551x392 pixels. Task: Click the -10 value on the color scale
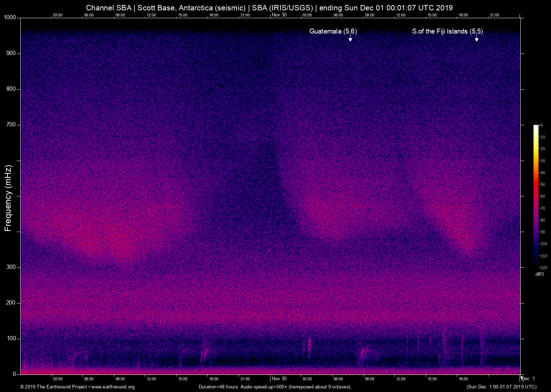coord(542,137)
